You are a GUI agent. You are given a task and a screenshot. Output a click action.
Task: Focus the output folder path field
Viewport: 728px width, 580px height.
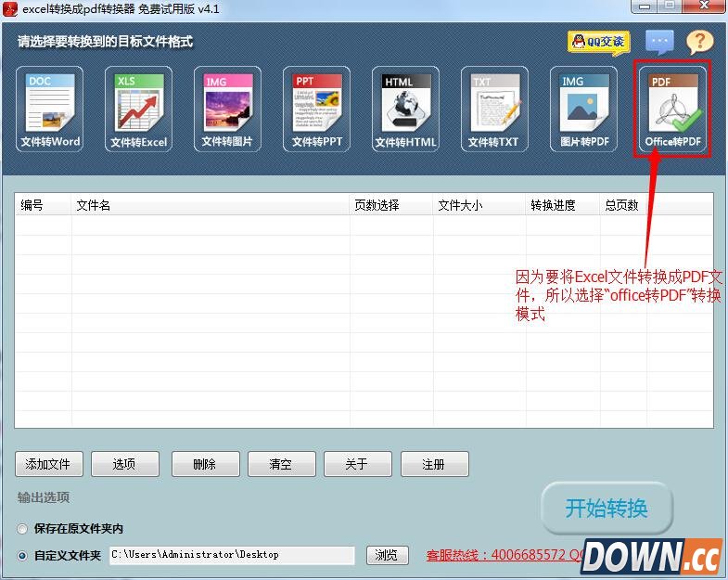232,555
